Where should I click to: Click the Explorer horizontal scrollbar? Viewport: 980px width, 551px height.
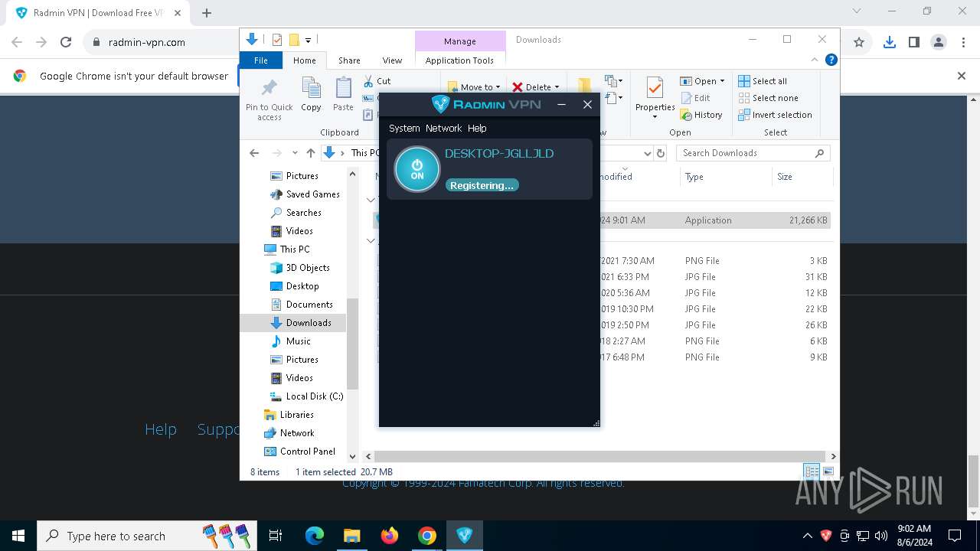[599, 456]
